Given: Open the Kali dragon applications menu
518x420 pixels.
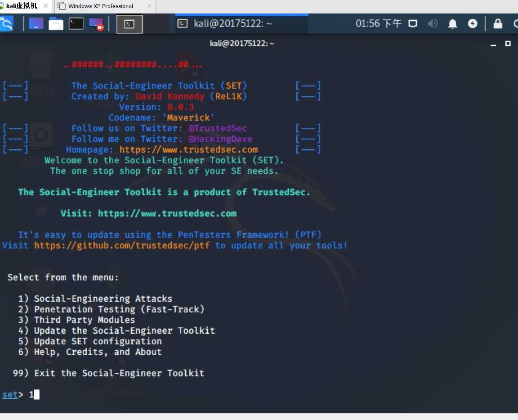Looking at the screenshot, I should click(7, 24).
